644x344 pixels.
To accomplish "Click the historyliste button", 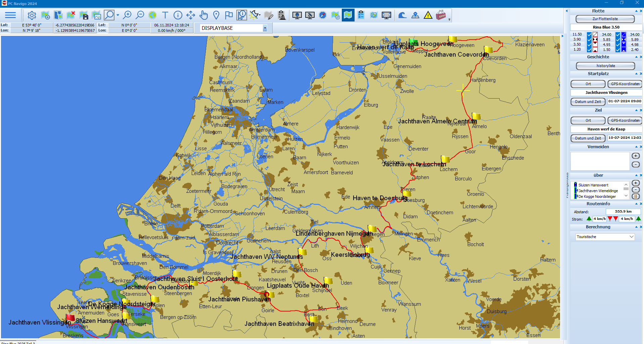I will pos(605,66).
